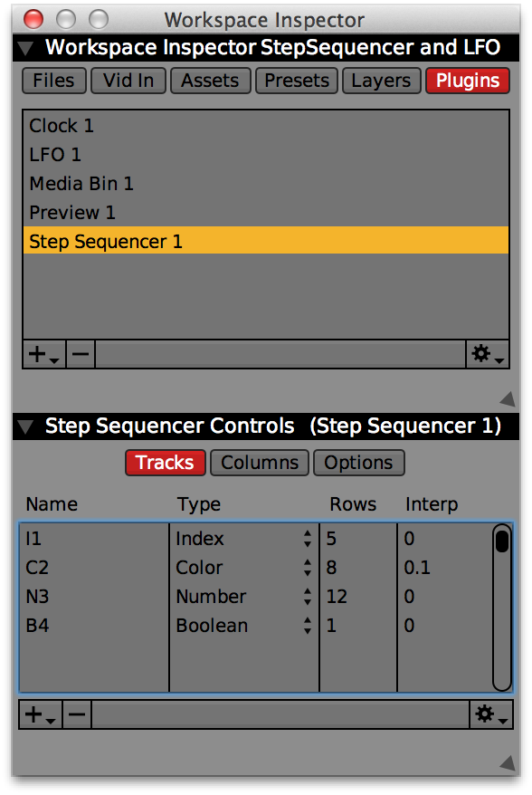Click the tracks list vertical scrollbar thumb
Screen dimensions: 532x795
pos(502,541)
